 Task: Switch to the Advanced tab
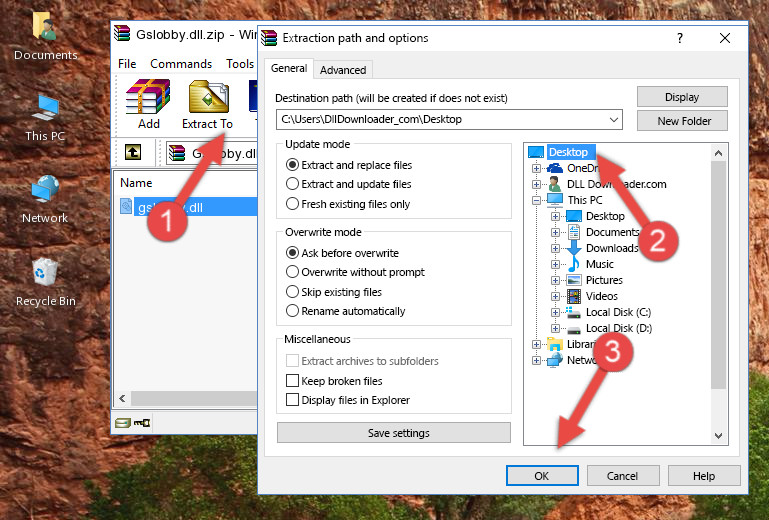(343, 70)
